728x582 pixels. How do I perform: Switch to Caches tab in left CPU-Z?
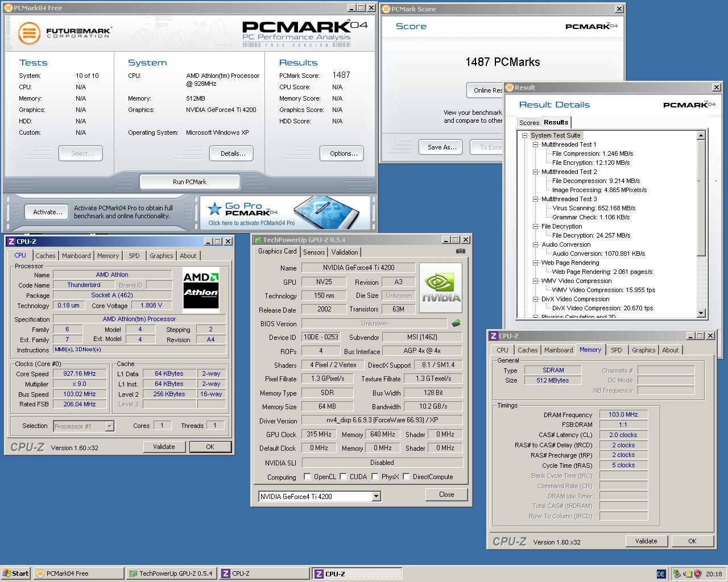45,256
